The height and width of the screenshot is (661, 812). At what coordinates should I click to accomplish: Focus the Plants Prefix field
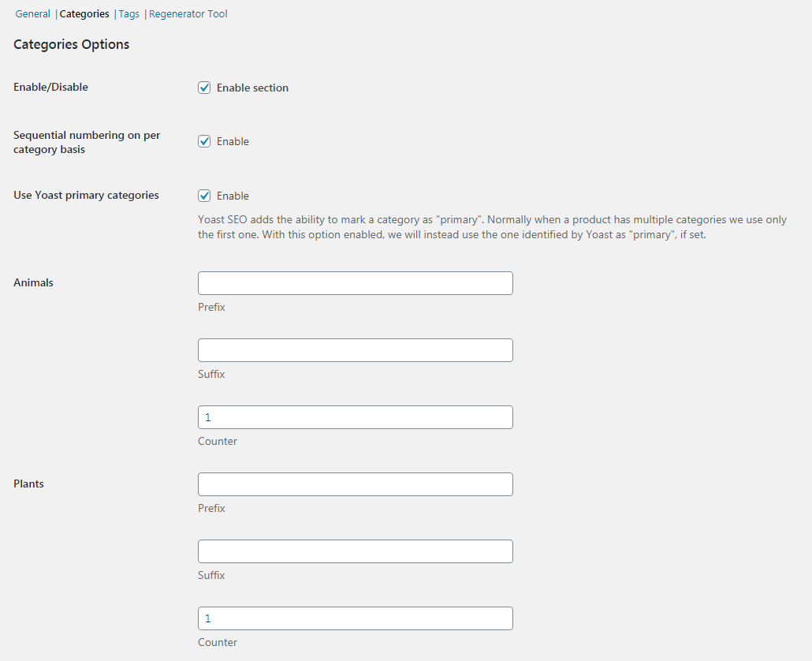(356, 484)
